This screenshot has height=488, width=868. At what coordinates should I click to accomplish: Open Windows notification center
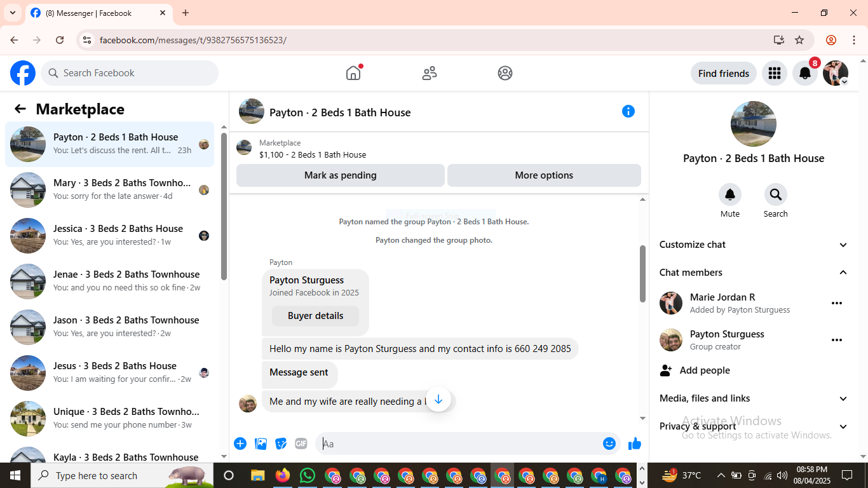point(847,475)
